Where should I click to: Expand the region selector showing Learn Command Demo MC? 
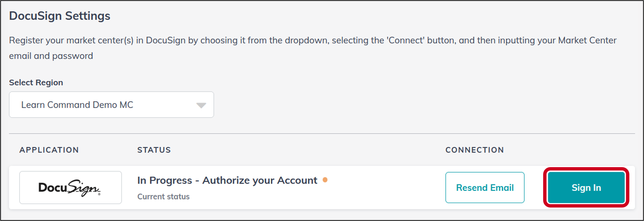click(x=111, y=105)
